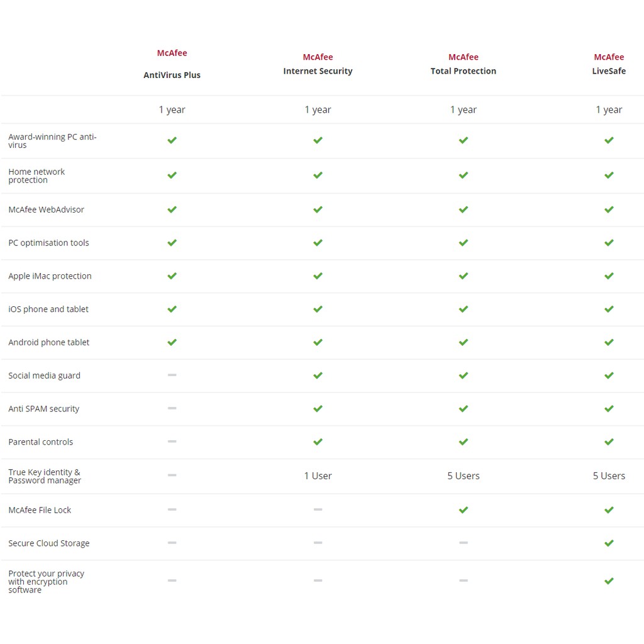Click the AntiVirus Plus Android phone tablet checkmark
The height and width of the screenshot is (644, 644).
point(172,343)
